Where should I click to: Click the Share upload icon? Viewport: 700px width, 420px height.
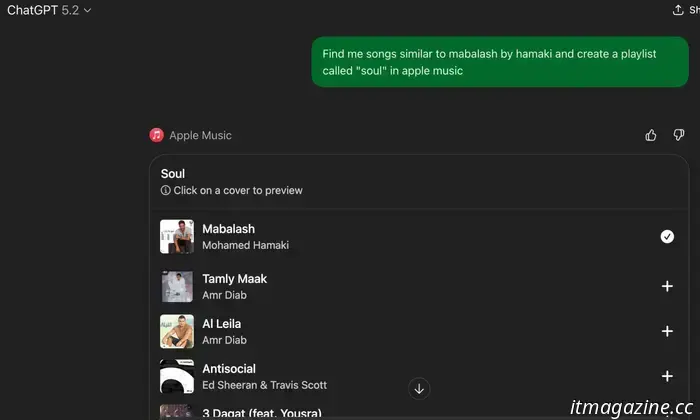(678, 10)
